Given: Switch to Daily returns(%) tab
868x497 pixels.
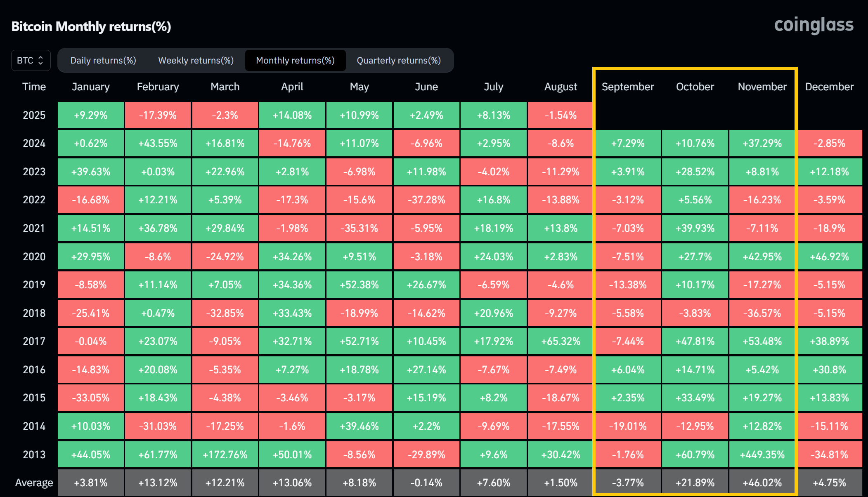Looking at the screenshot, I should [103, 61].
